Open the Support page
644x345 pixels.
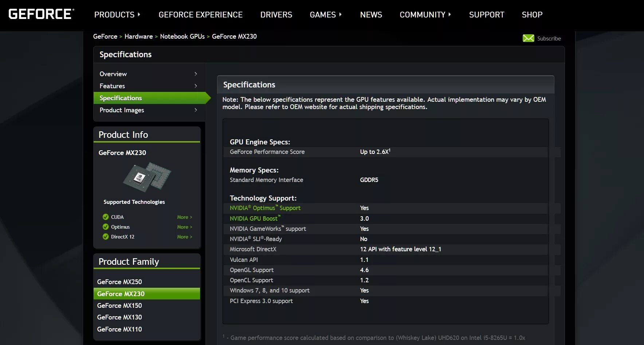coord(487,15)
